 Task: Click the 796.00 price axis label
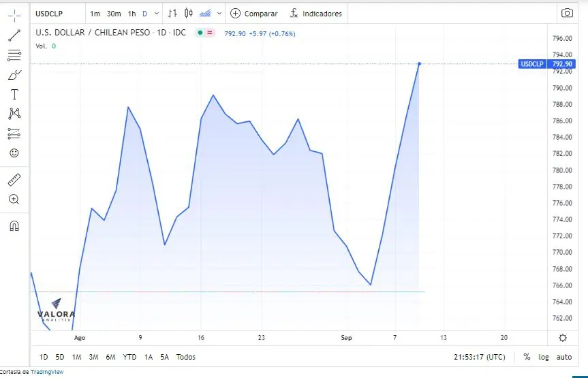coord(562,38)
